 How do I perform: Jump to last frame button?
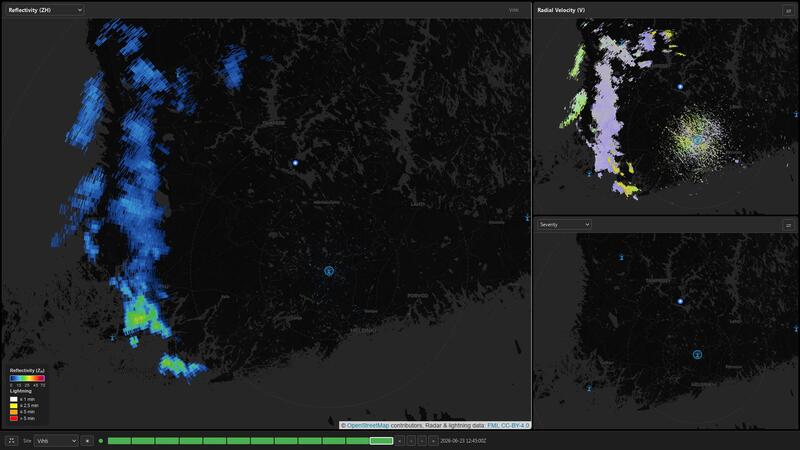[434, 441]
